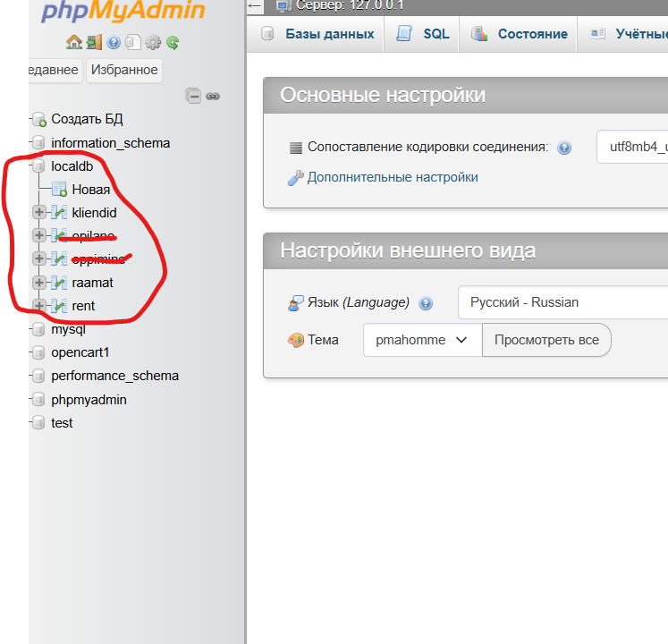Expand the rent table node
The width and height of the screenshot is (668, 644).
(38, 306)
